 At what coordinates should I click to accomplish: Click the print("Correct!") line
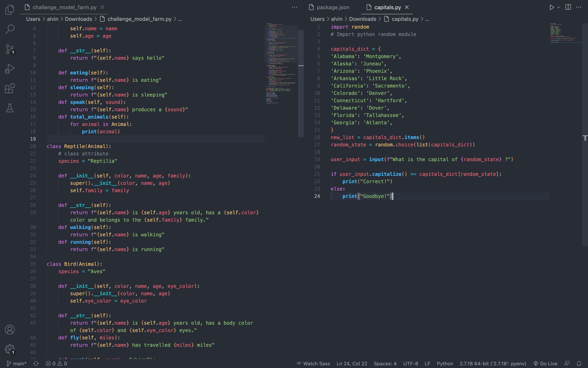[x=367, y=182]
